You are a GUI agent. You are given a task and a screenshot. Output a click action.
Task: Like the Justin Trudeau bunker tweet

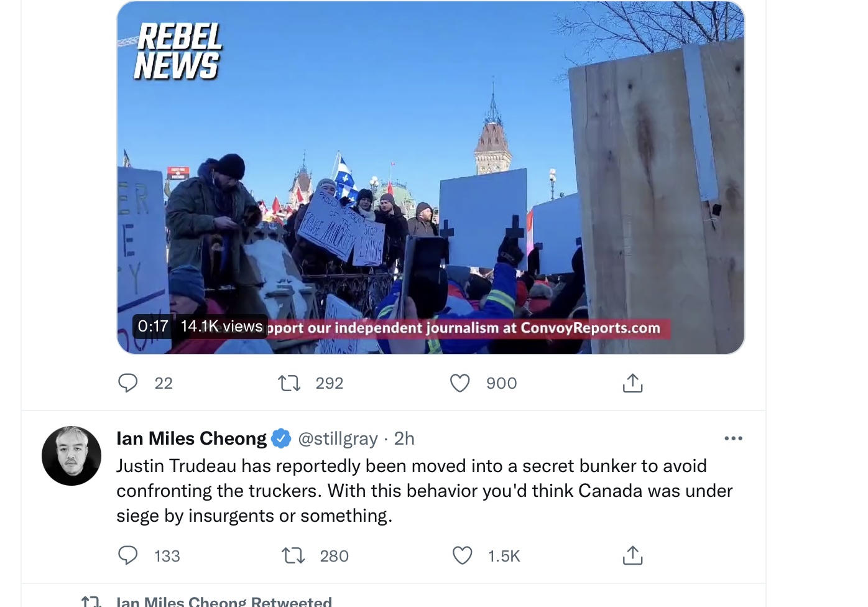462,555
